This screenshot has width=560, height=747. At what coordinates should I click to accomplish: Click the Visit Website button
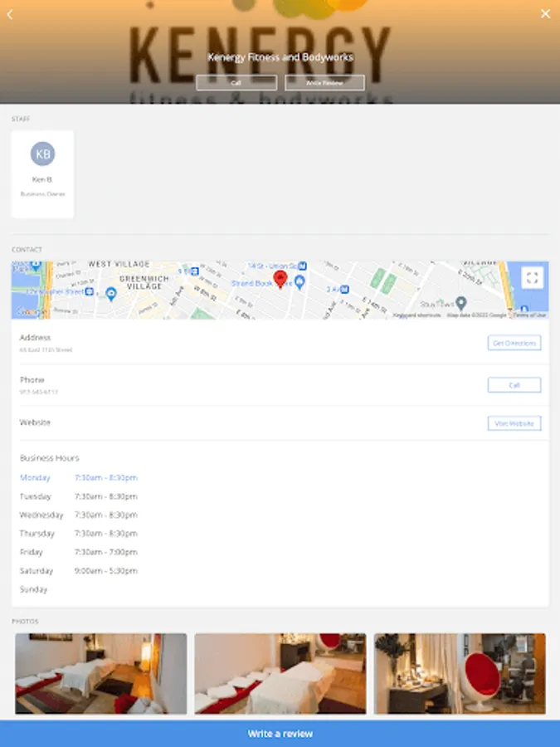click(514, 423)
